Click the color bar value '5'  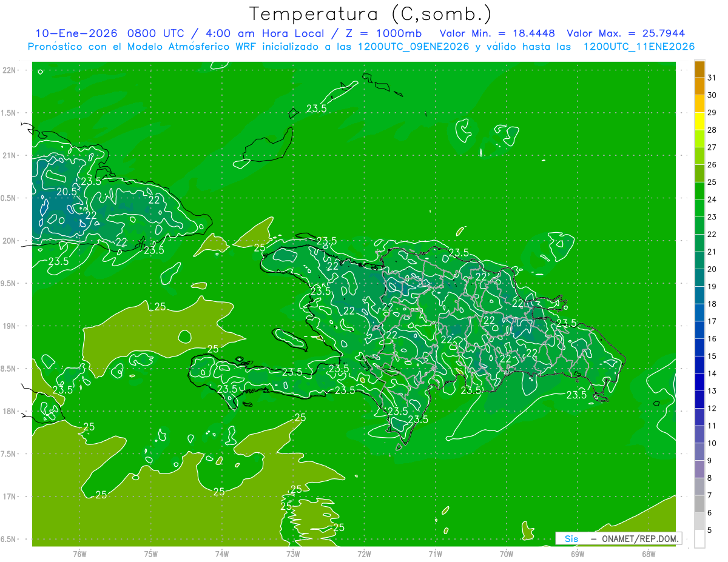(710, 530)
